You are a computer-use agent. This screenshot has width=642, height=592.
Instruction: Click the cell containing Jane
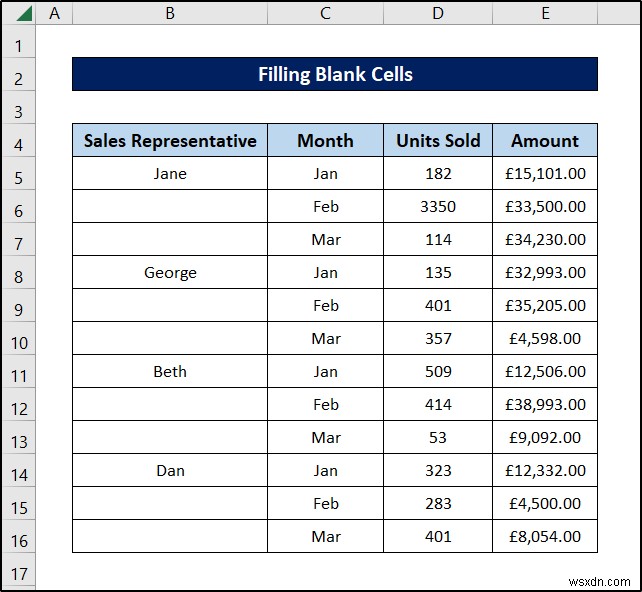170,174
